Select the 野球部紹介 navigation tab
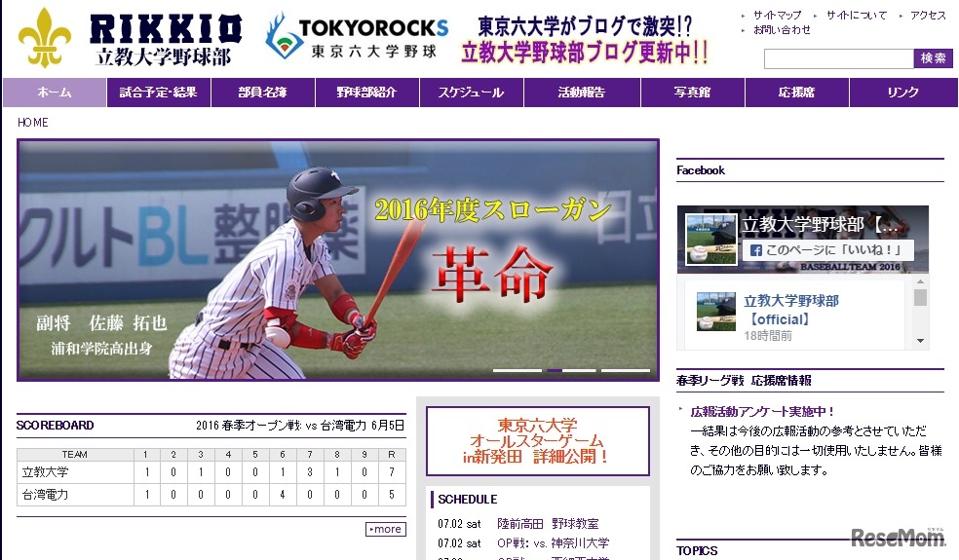 pos(367,93)
